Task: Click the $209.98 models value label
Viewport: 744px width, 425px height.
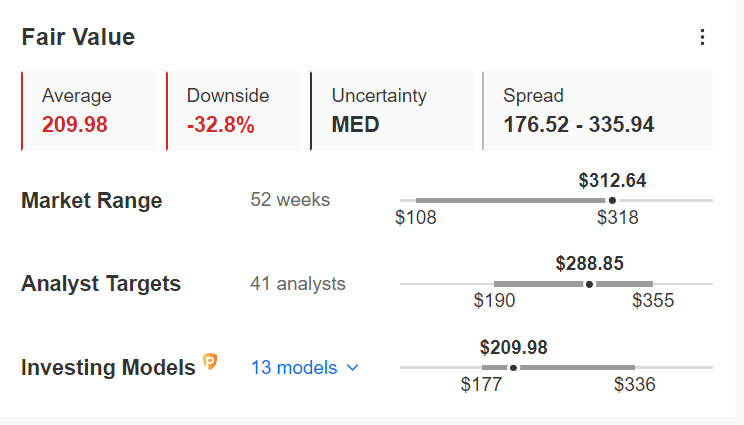Action: click(513, 348)
